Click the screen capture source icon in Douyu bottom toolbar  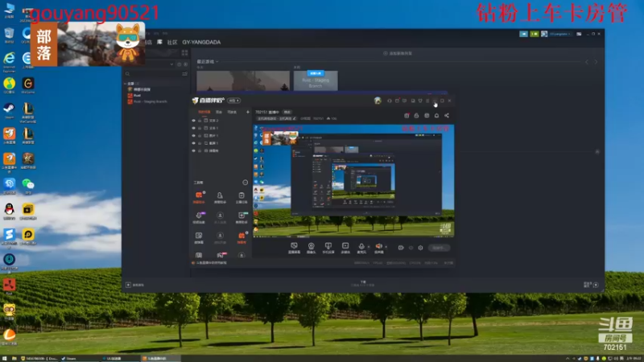tap(294, 246)
